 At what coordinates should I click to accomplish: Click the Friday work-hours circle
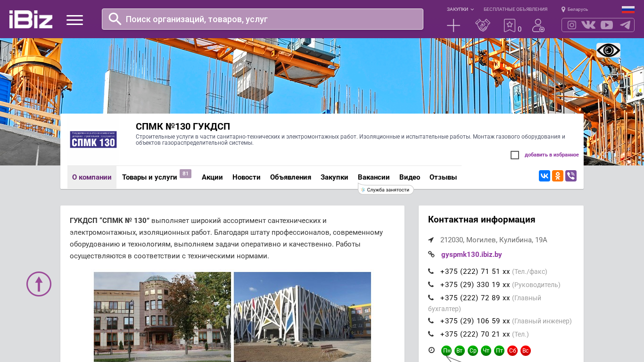point(499,351)
